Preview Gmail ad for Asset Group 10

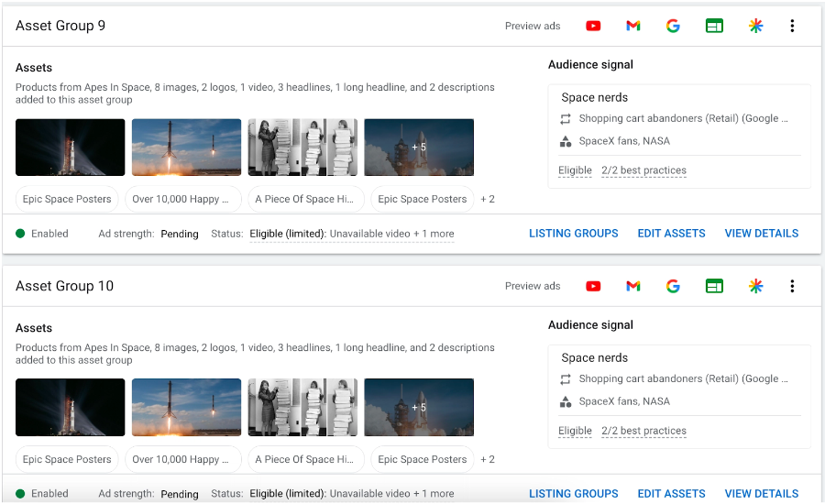[x=632, y=286]
